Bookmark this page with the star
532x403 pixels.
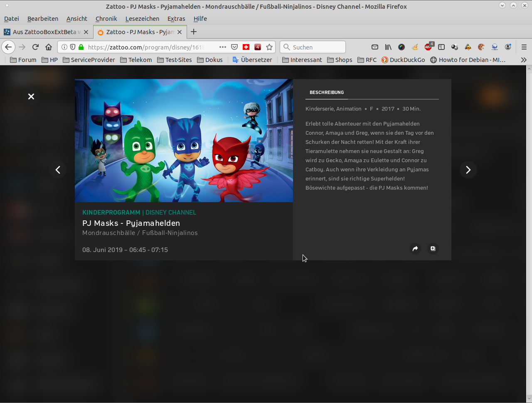pos(269,47)
